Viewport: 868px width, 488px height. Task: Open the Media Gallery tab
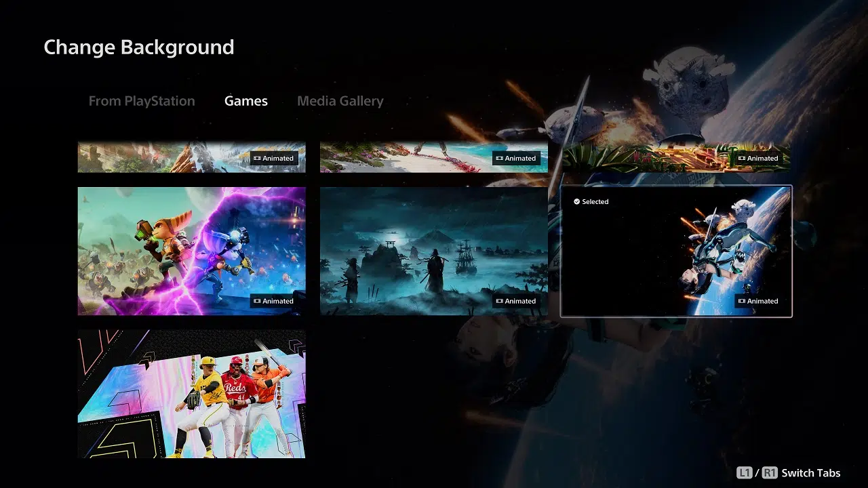(340, 101)
